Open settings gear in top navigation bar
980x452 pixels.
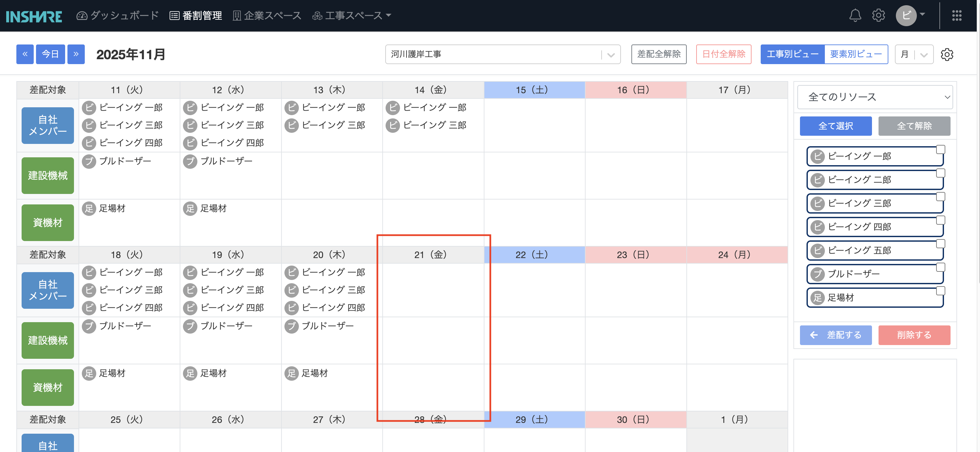click(x=879, y=15)
